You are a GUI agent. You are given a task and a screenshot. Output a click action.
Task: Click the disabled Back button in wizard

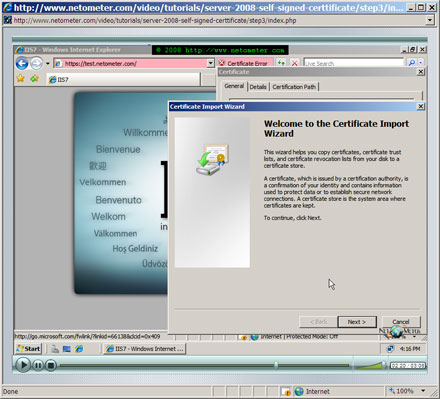pos(319,322)
